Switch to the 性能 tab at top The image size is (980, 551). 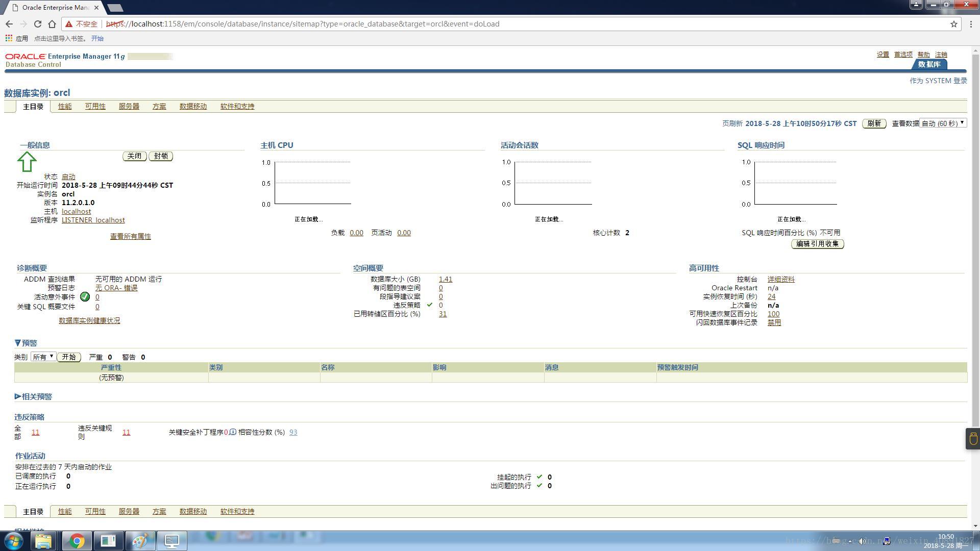[x=65, y=106]
